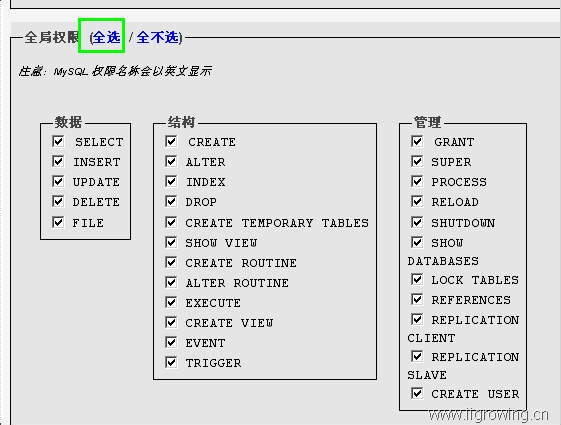Click the SHUTDOWN label text

pos(463,223)
